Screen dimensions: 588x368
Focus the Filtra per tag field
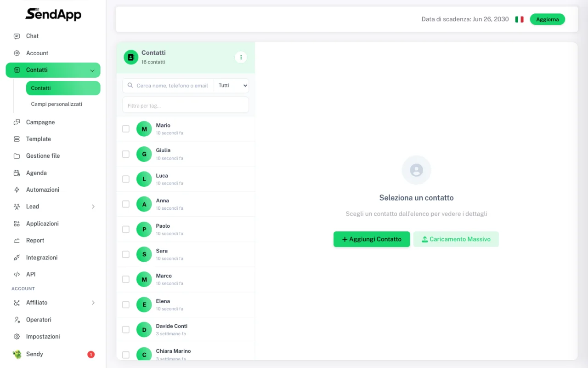pyautogui.click(x=186, y=105)
